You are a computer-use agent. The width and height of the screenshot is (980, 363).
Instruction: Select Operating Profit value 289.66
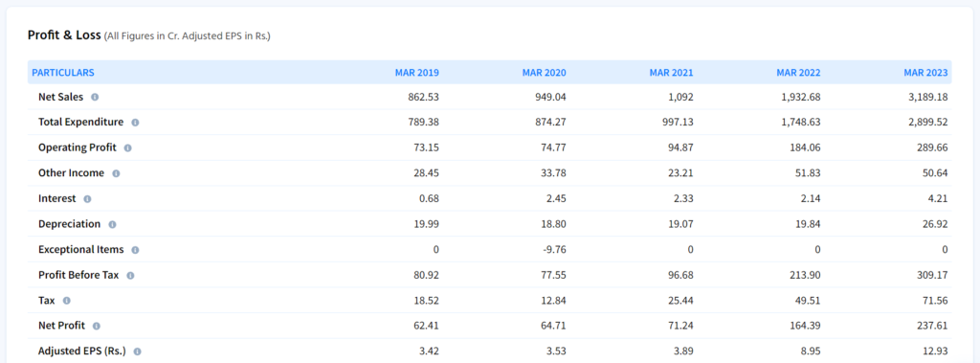932,147
